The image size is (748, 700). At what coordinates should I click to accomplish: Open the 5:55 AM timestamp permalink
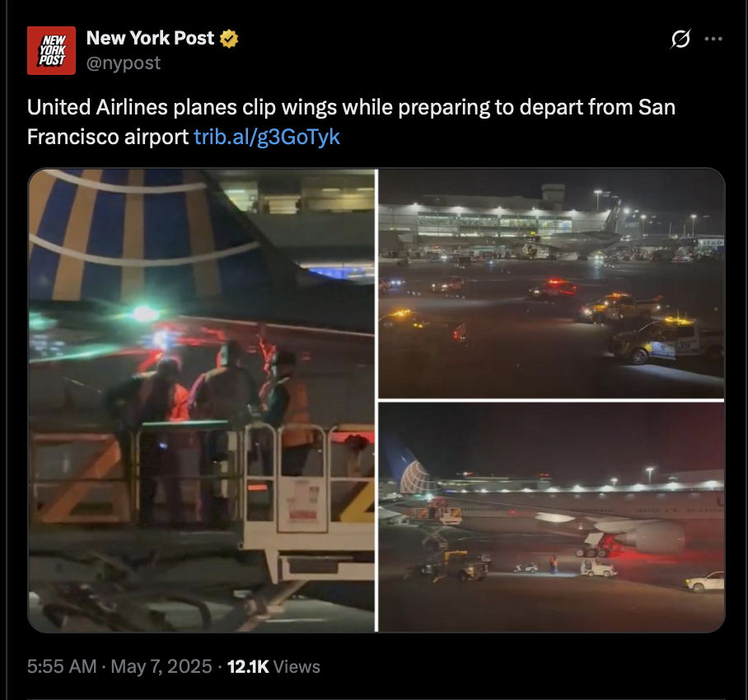[x=62, y=666]
